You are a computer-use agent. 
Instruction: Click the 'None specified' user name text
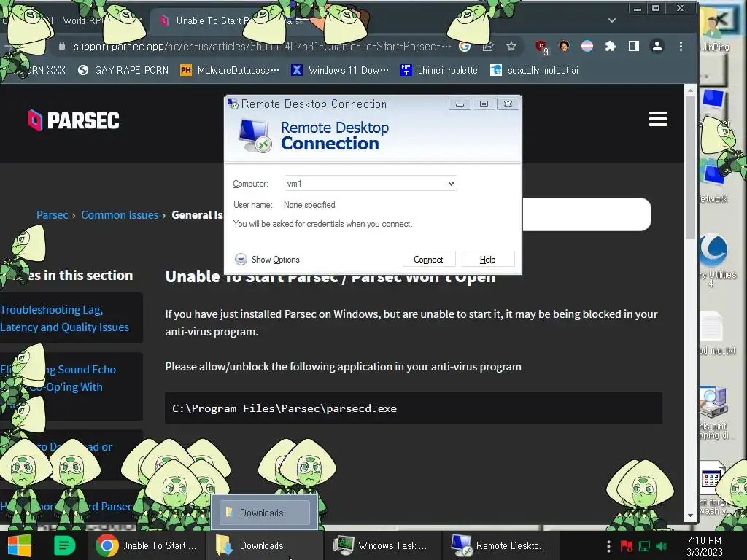(309, 205)
